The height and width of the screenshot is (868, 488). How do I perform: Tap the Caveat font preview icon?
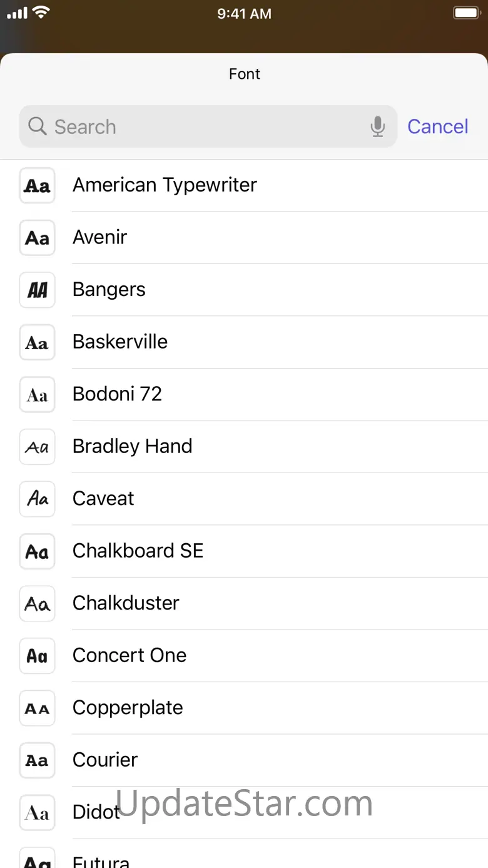tap(38, 499)
